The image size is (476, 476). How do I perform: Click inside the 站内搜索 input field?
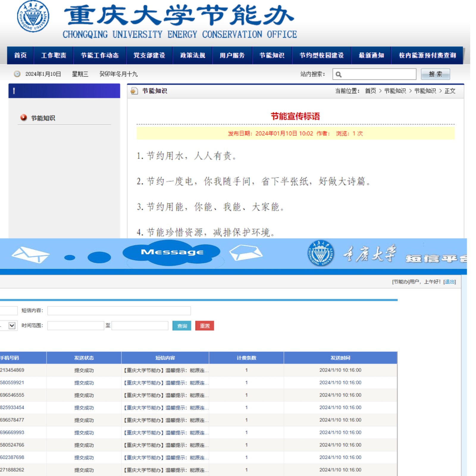click(374, 74)
